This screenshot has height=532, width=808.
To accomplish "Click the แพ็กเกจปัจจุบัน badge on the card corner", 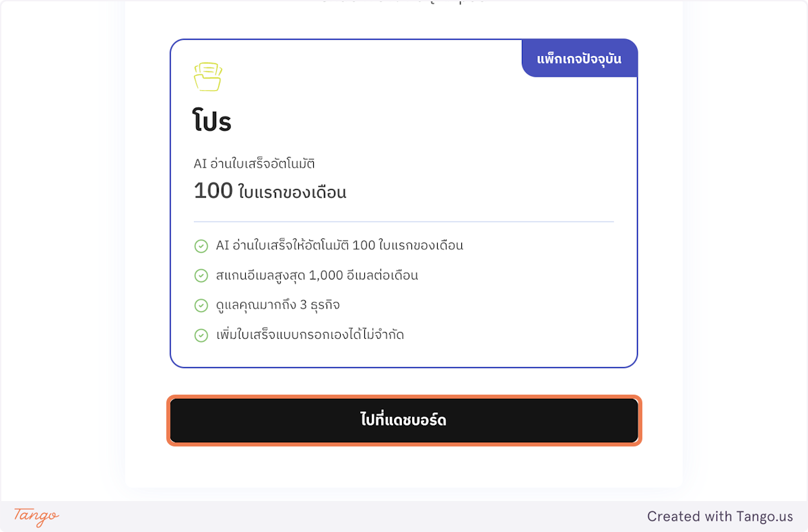I will (x=580, y=58).
